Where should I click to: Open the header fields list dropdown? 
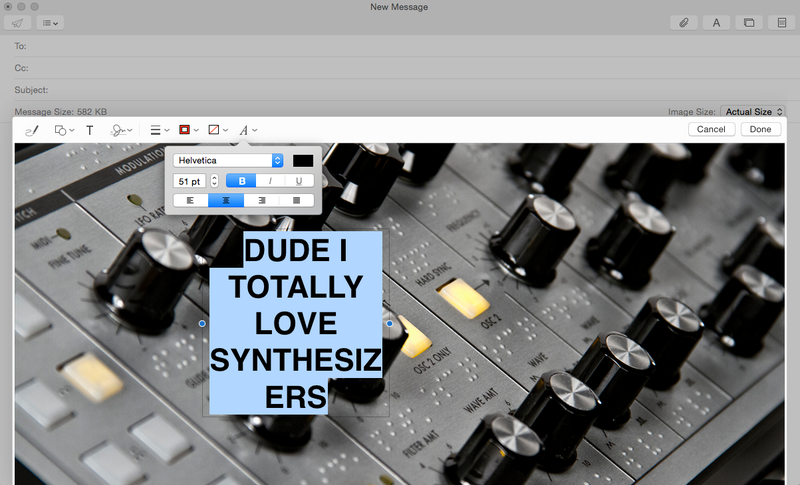[50, 23]
